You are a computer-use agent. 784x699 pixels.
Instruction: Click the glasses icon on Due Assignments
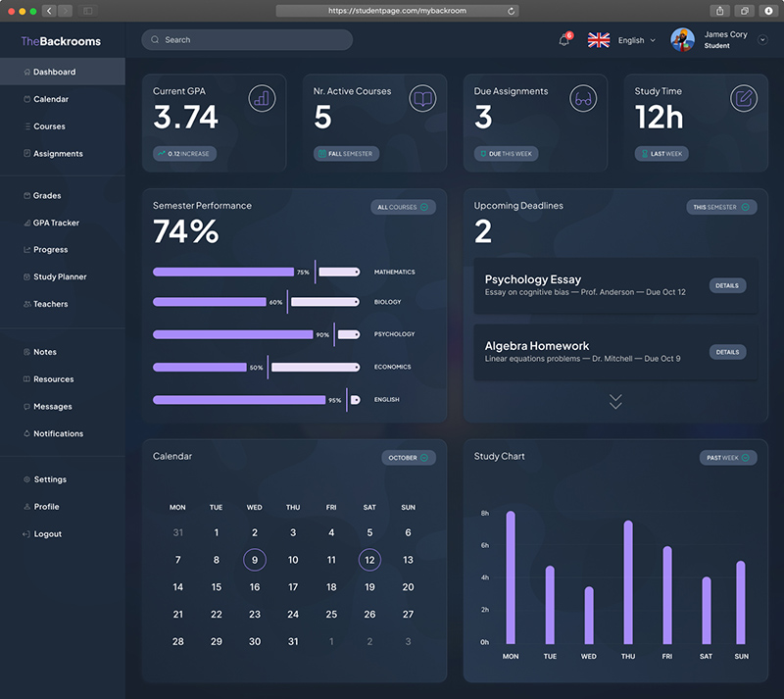(583, 99)
